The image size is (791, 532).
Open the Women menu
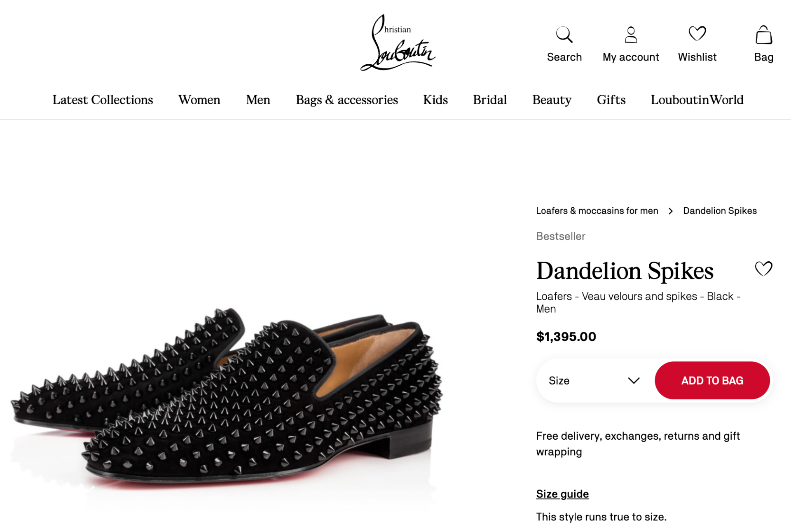(x=199, y=100)
